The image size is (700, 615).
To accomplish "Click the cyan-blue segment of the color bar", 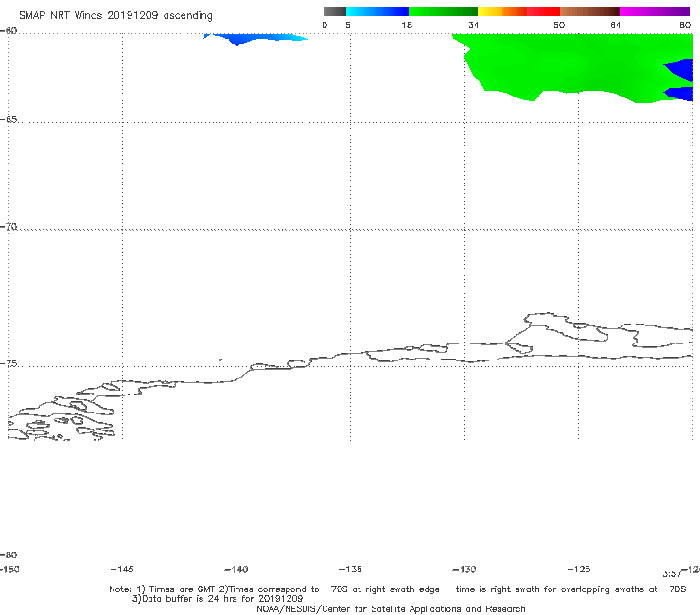I will tap(377, 11).
